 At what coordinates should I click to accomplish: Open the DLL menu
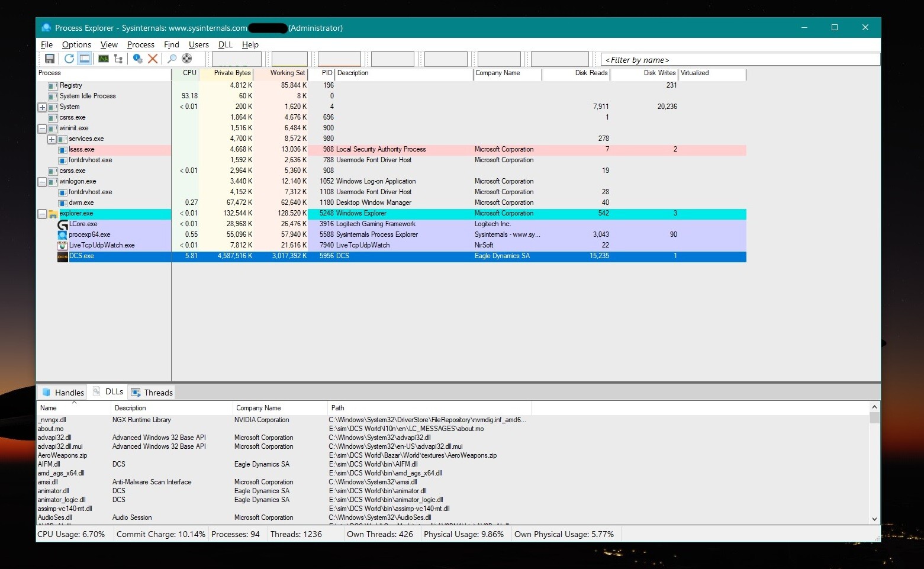226,44
